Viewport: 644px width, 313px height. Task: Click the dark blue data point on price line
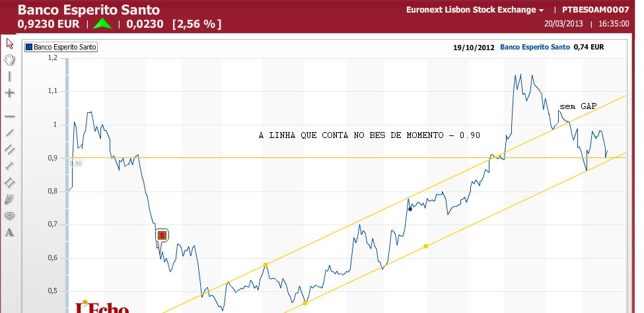tap(410, 209)
